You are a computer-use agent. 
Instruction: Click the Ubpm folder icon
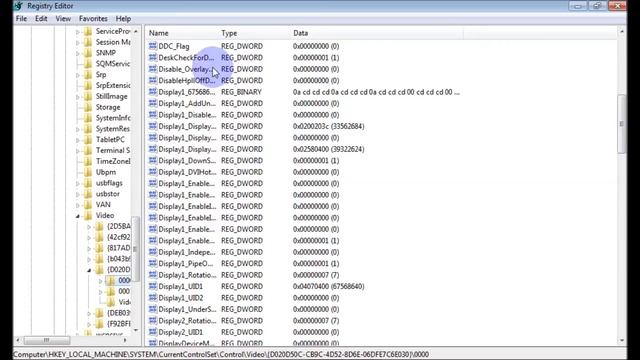pos(88,172)
